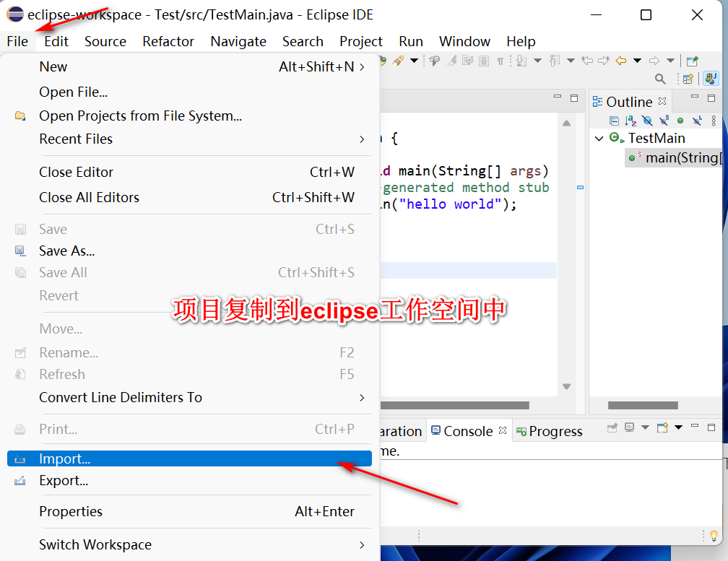Screen dimensions: 728x561
Task: Click the Next Edit Location icon
Action: 604,61
